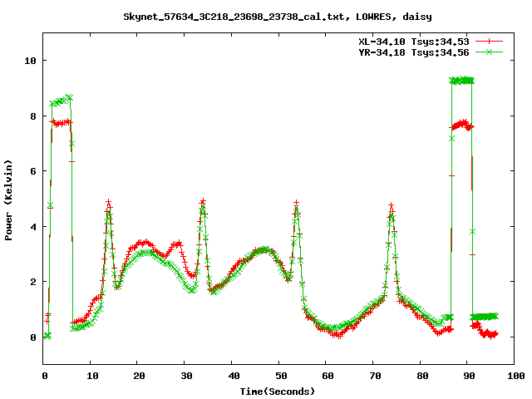Image resolution: width=532 pixels, height=399 pixels.
Task: Click the Power (Kelvin) axis label
Action: click(x=8, y=200)
